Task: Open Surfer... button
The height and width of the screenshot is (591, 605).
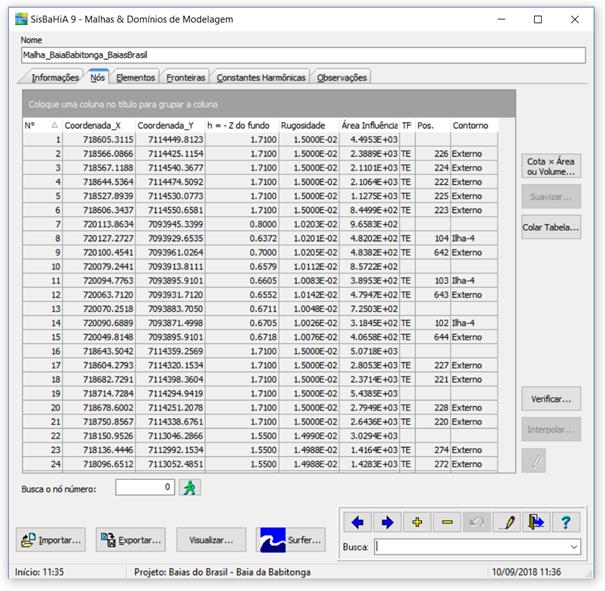Action: pyautogui.click(x=291, y=540)
